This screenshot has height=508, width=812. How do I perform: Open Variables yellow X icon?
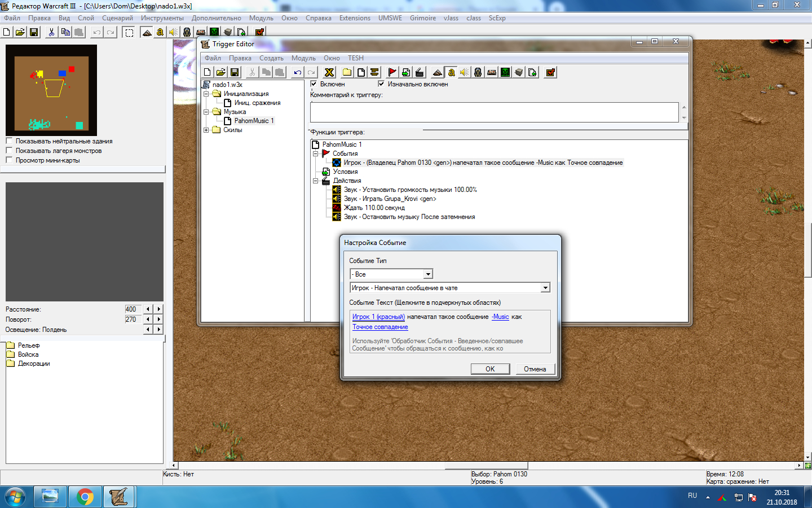tap(329, 72)
